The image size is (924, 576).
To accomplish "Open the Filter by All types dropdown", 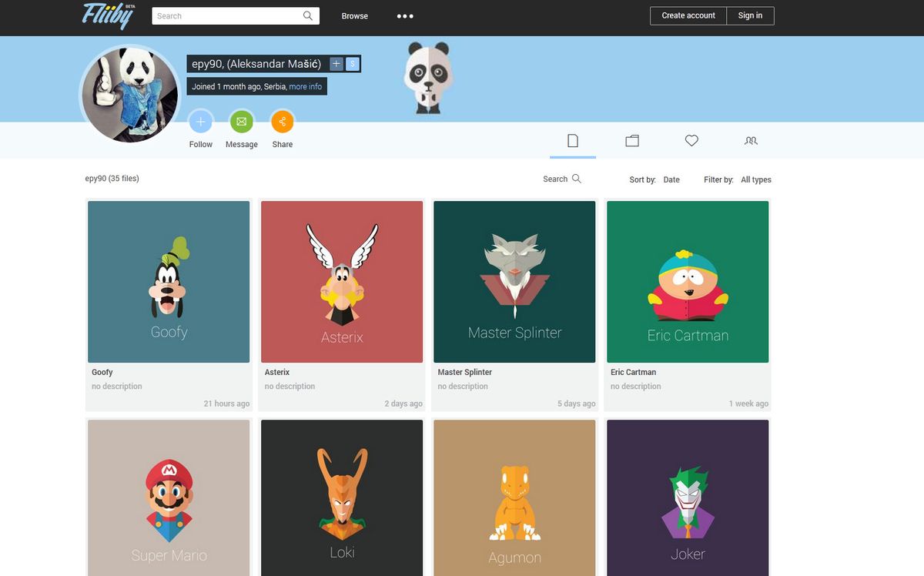I will 755,179.
